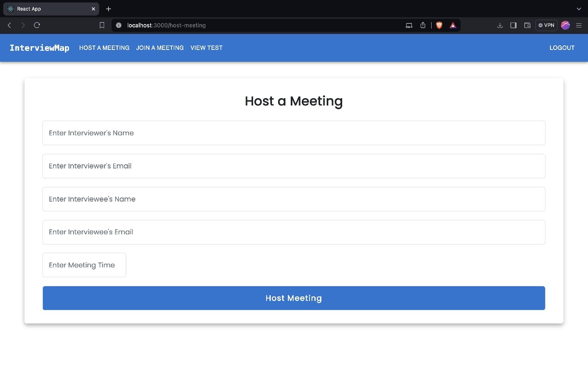Reload the page with the refresh icon

[x=37, y=25]
